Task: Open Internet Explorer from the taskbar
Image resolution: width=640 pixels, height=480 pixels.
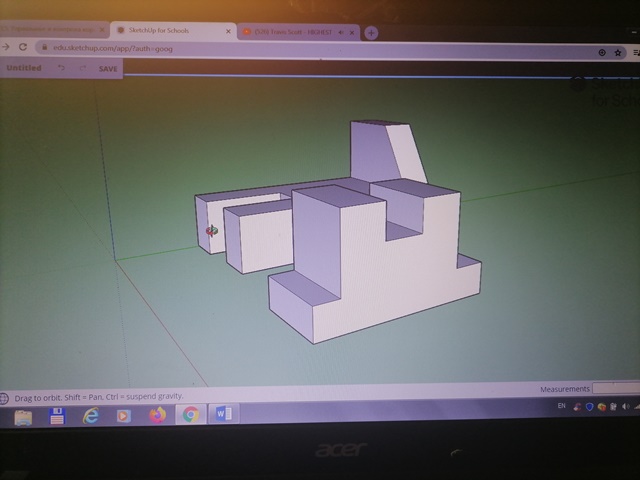Action: pyautogui.click(x=91, y=415)
